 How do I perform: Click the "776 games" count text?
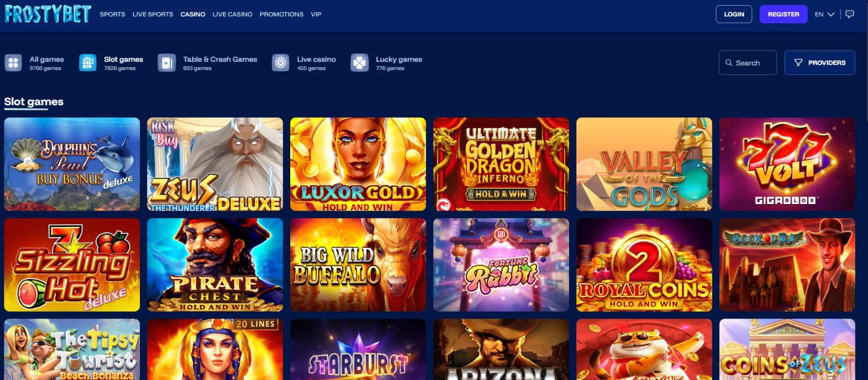[390, 68]
